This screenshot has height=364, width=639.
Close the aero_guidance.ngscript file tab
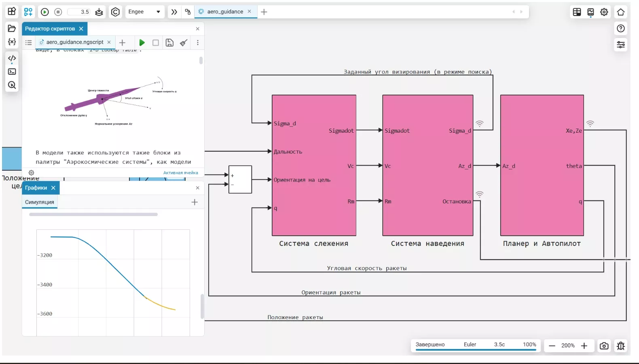(x=109, y=42)
